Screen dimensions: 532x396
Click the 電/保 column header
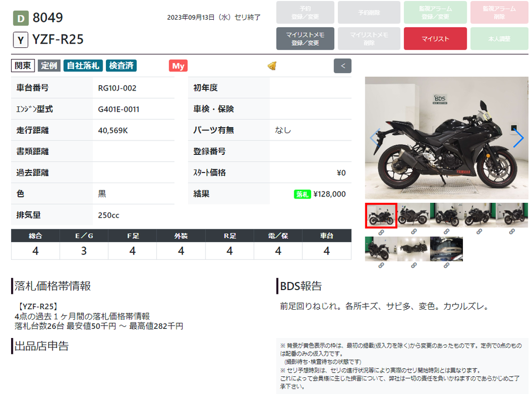pos(278,235)
